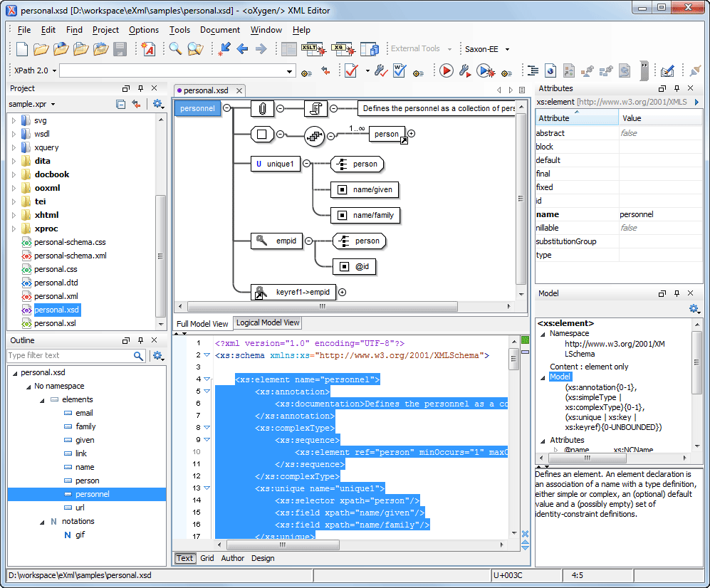
Task: Collapse the personnel element node in diagram
Action: pos(227,109)
